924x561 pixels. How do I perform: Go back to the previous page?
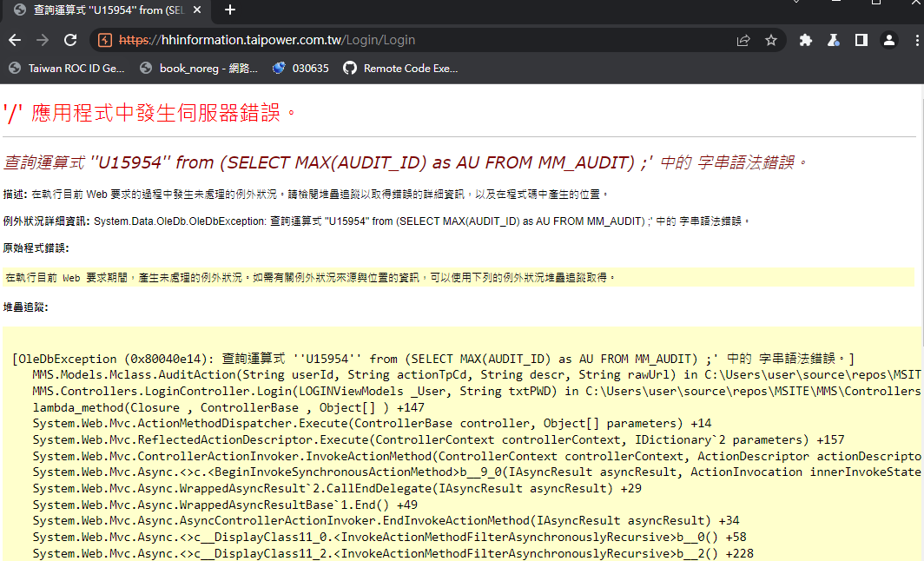tap(15, 40)
